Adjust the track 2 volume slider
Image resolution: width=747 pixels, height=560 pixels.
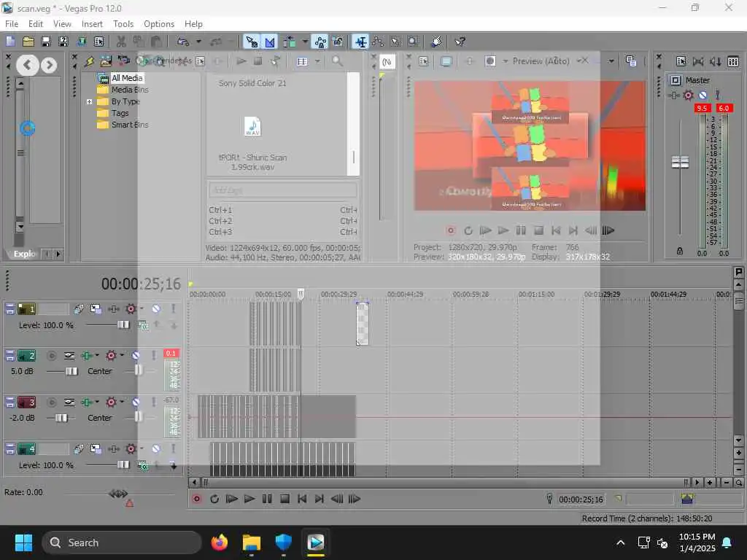71,371
